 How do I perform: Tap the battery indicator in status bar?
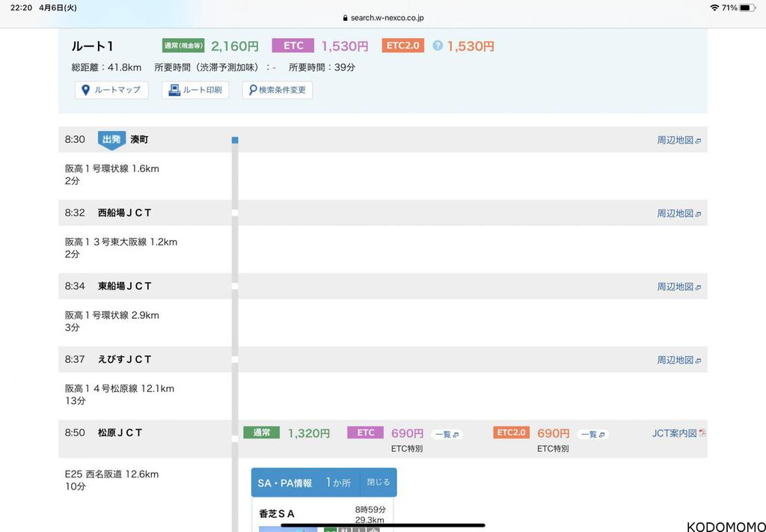pyautogui.click(x=747, y=7)
